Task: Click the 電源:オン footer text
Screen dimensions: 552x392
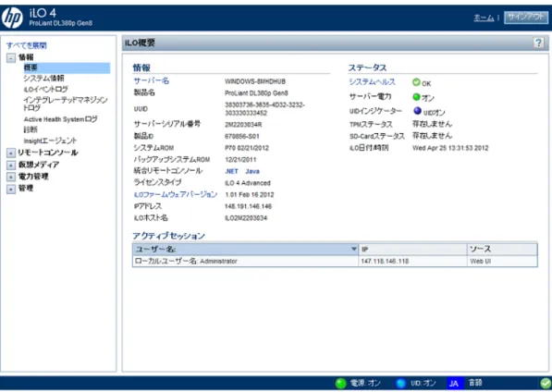Action: tap(365, 383)
